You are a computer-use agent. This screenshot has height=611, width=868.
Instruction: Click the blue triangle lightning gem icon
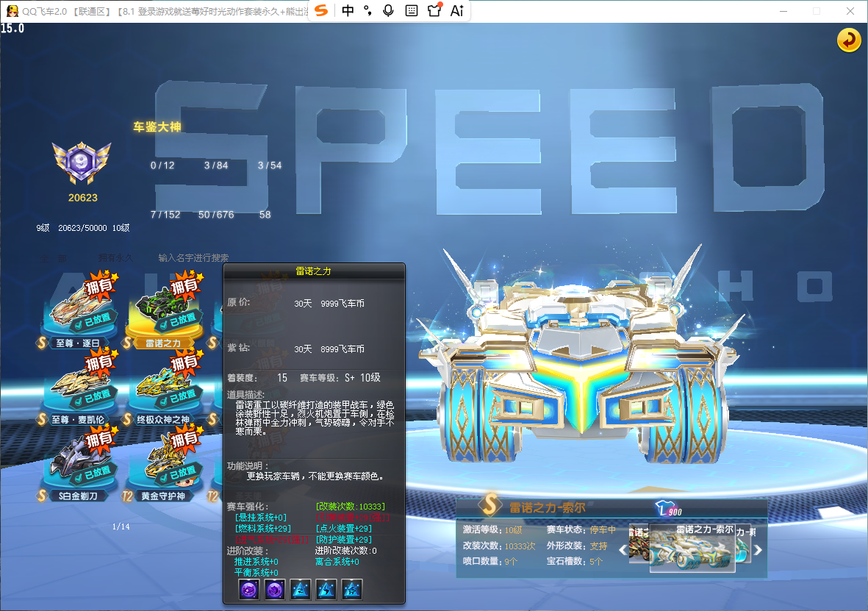pos(326,590)
